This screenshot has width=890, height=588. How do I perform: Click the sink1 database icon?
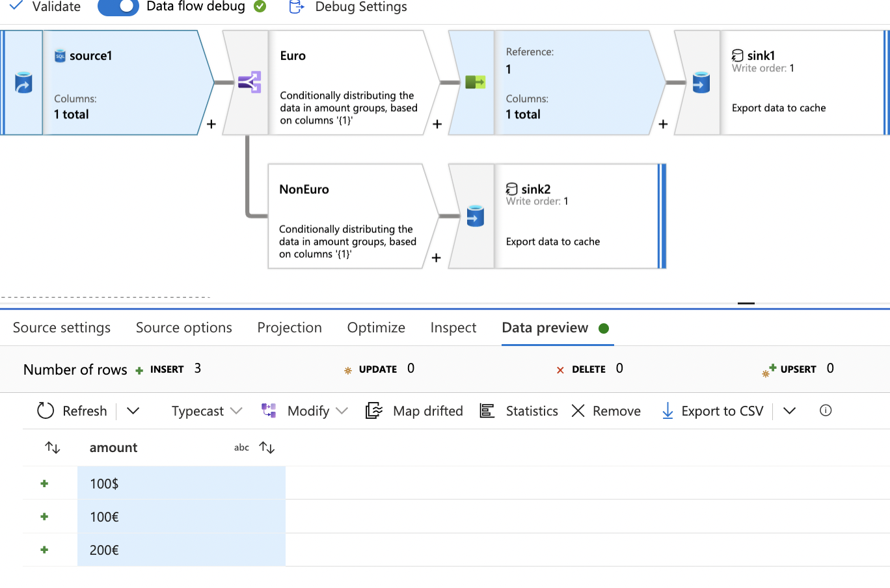pos(701,83)
